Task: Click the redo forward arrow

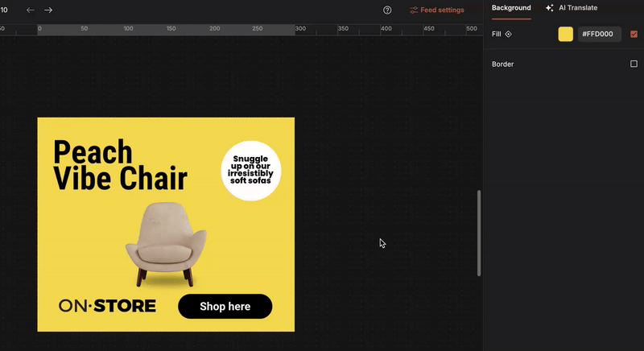Action: pos(48,10)
